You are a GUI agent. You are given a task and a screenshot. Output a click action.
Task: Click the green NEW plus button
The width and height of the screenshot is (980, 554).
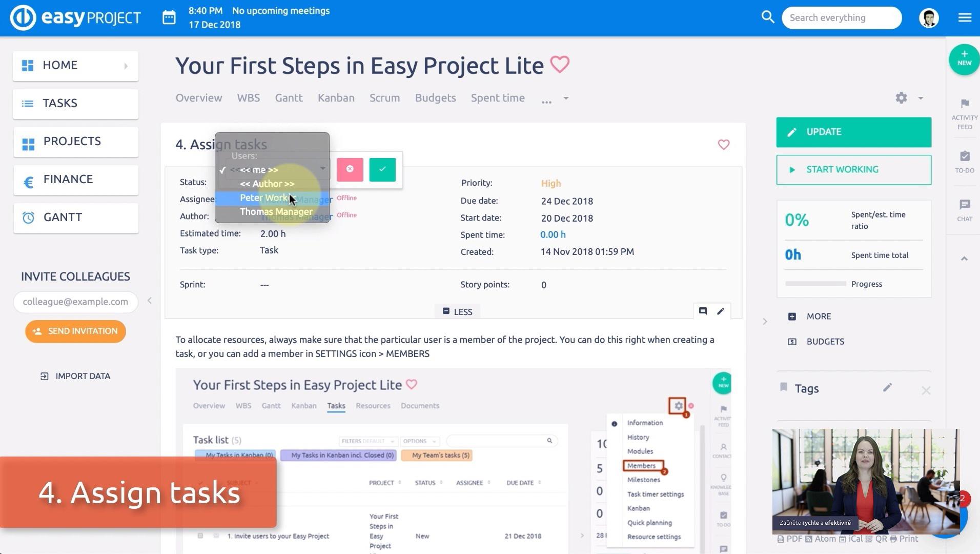click(964, 58)
